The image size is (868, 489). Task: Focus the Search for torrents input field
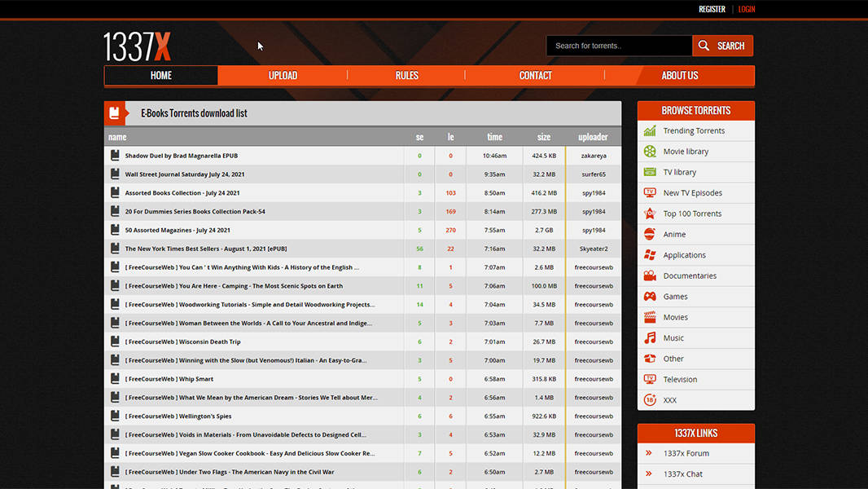tap(619, 46)
